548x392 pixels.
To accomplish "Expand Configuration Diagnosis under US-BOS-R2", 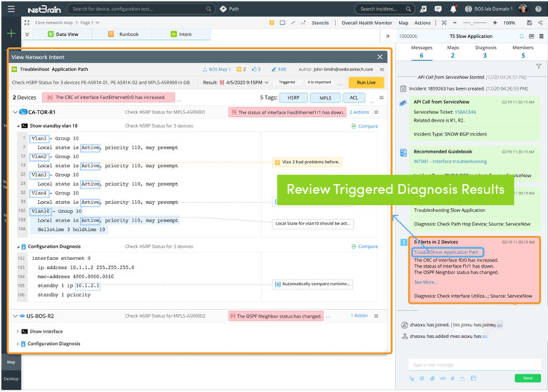I will (19, 344).
